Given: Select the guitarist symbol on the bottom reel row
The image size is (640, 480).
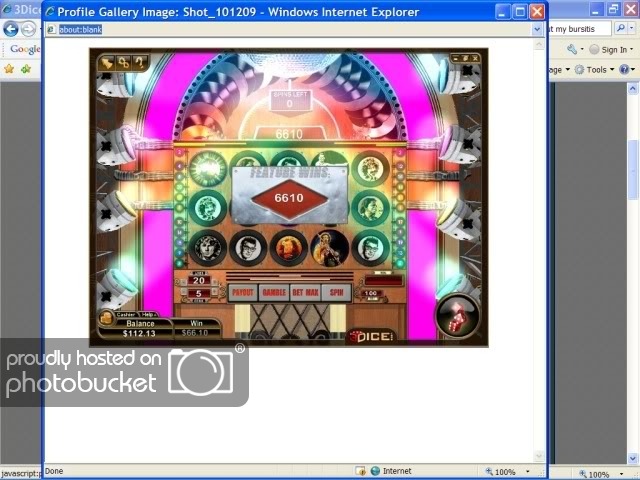Looking at the screenshot, I should click(x=330, y=247).
